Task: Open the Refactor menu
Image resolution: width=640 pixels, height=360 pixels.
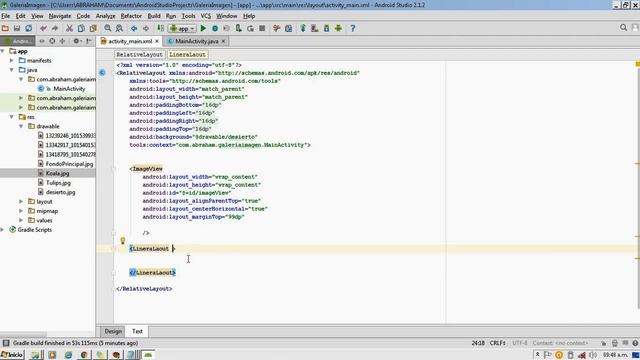Action: tap(131, 16)
